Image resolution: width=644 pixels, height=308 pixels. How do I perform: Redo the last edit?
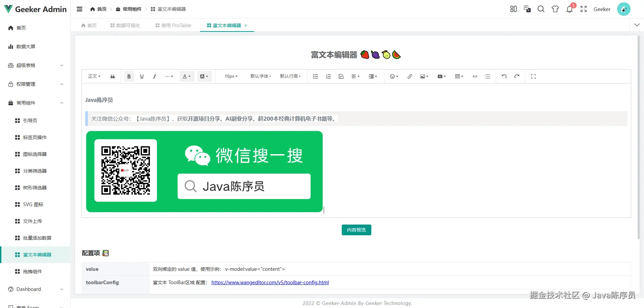tap(517, 76)
